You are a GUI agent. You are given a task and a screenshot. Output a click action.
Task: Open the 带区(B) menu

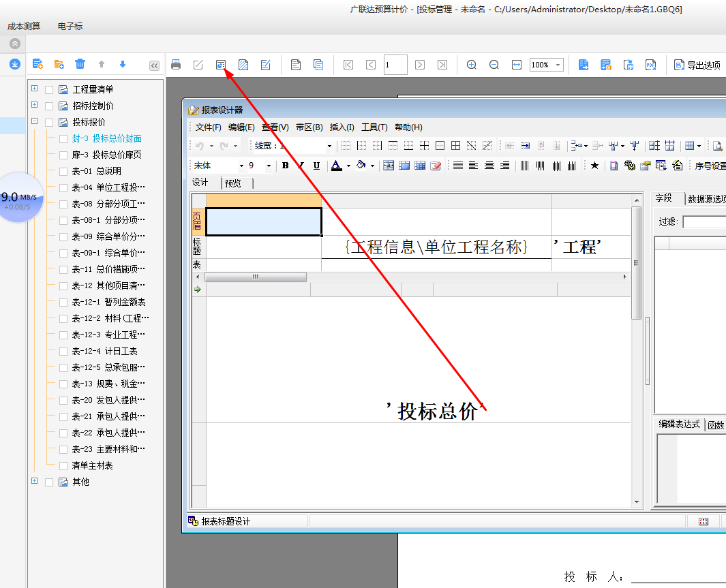pyautogui.click(x=309, y=127)
